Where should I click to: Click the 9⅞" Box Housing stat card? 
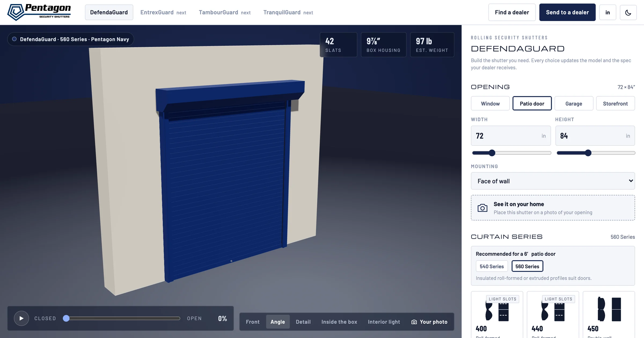[383, 45]
